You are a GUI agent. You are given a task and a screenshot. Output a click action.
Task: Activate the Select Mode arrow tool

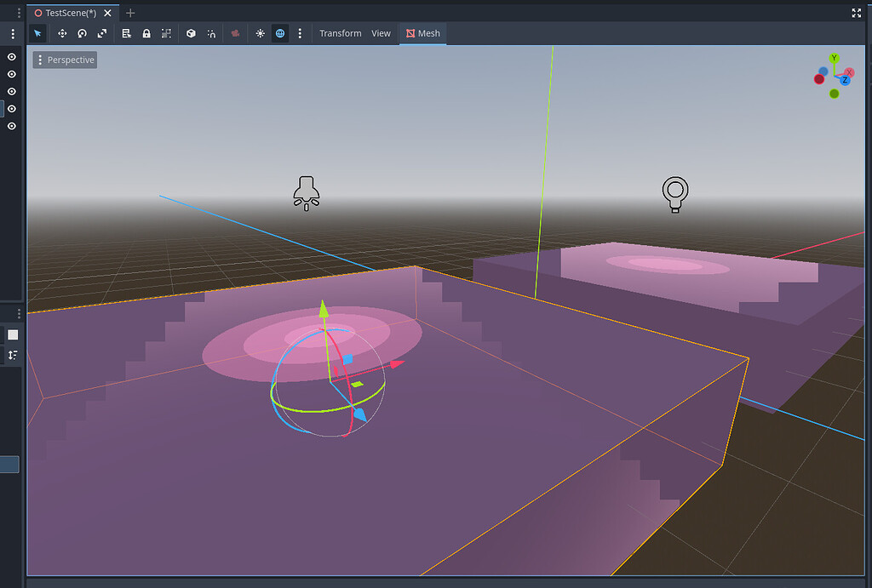pos(38,33)
